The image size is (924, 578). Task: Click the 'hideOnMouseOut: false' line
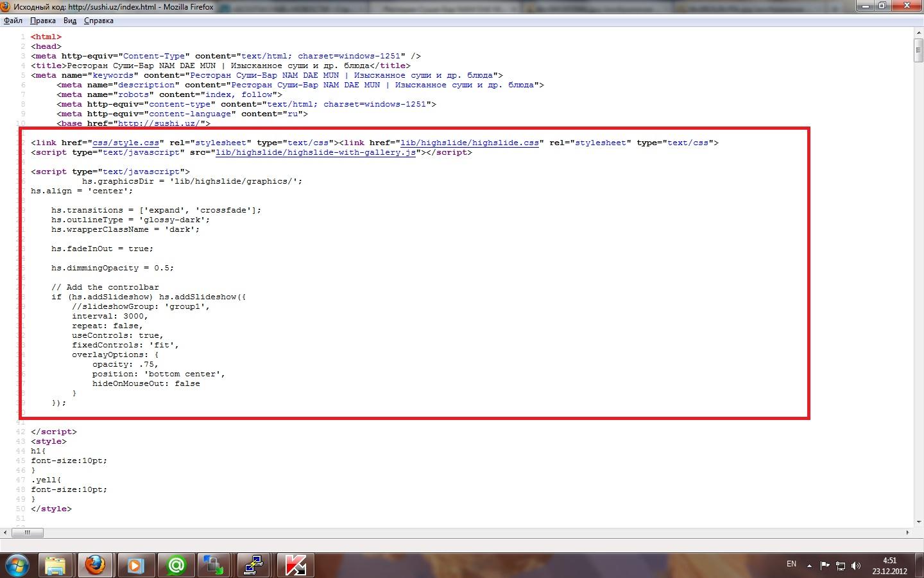click(x=146, y=383)
